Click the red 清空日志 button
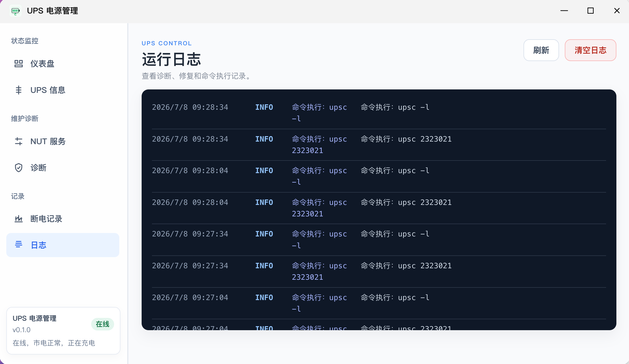Viewport: 629px width, 364px height. point(590,50)
